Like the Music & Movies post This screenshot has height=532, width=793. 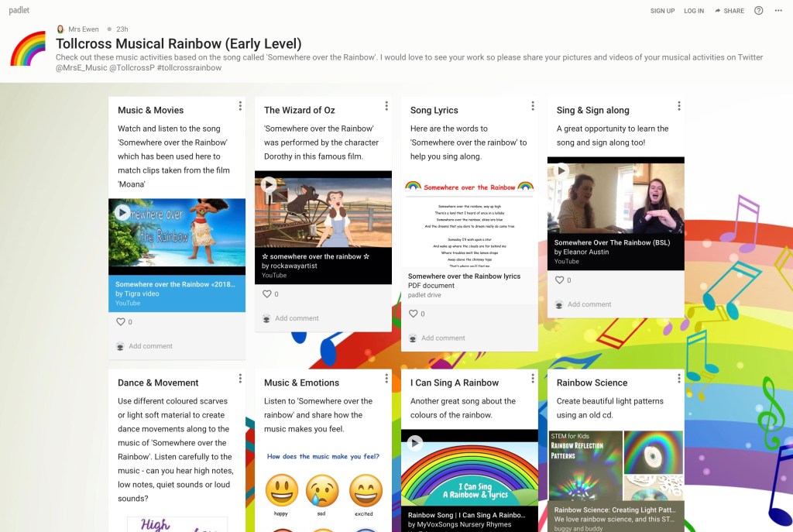click(x=120, y=322)
